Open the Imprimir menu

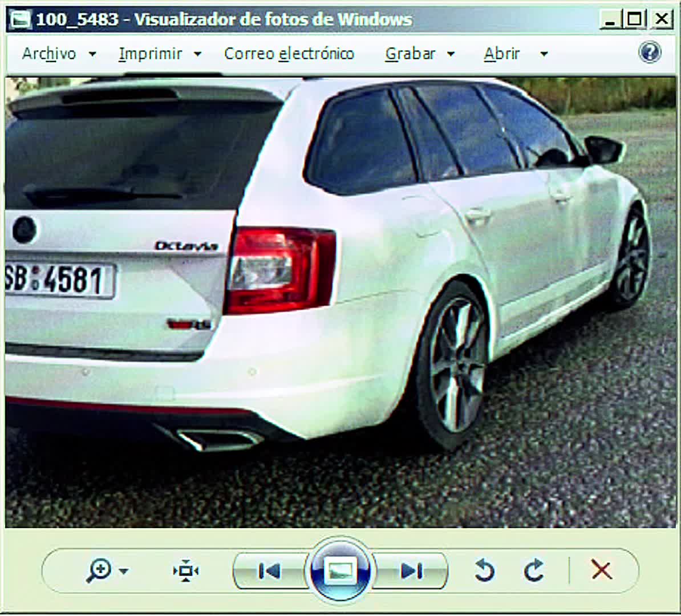pyautogui.click(x=150, y=54)
